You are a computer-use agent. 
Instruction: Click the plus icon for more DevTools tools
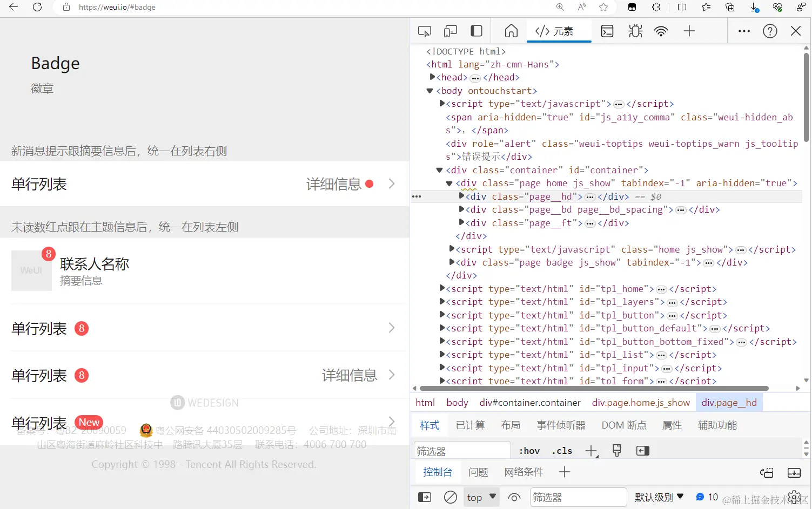click(x=689, y=31)
